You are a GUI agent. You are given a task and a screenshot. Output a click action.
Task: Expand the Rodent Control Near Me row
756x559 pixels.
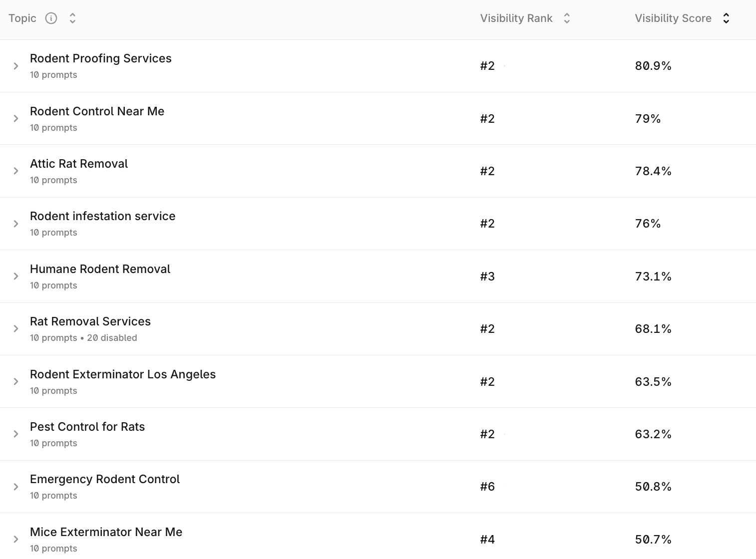point(16,119)
